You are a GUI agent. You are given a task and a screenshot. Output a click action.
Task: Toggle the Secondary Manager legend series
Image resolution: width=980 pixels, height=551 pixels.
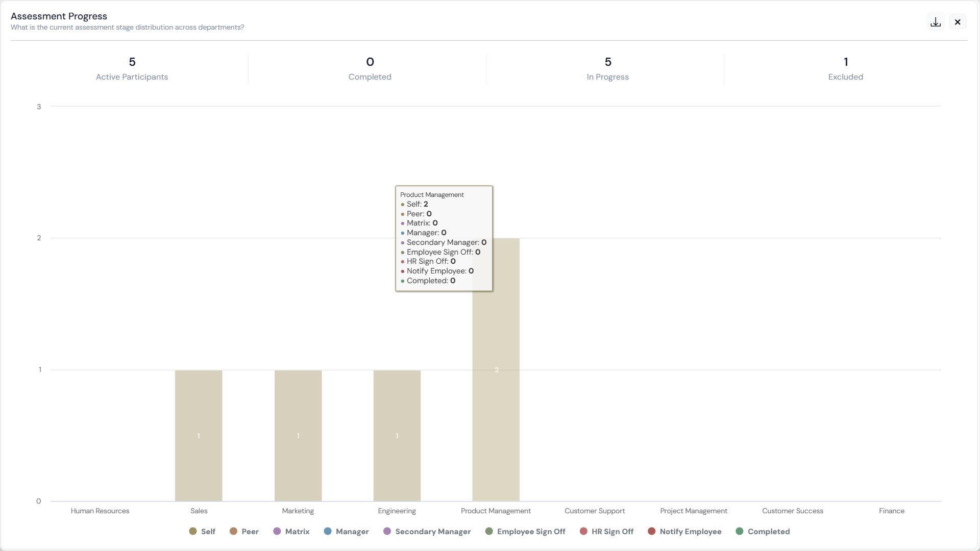tap(427, 532)
